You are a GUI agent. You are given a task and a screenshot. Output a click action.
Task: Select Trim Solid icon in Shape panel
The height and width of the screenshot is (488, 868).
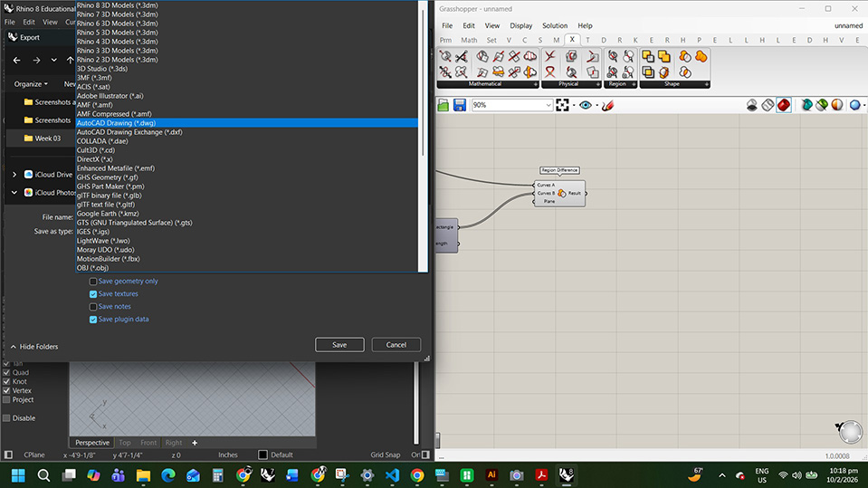pos(663,72)
